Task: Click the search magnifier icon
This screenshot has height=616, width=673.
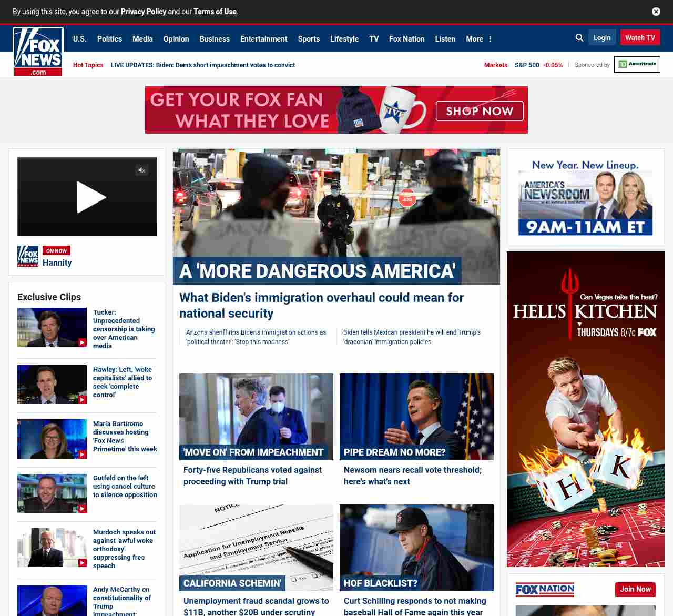Action: point(579,38)
